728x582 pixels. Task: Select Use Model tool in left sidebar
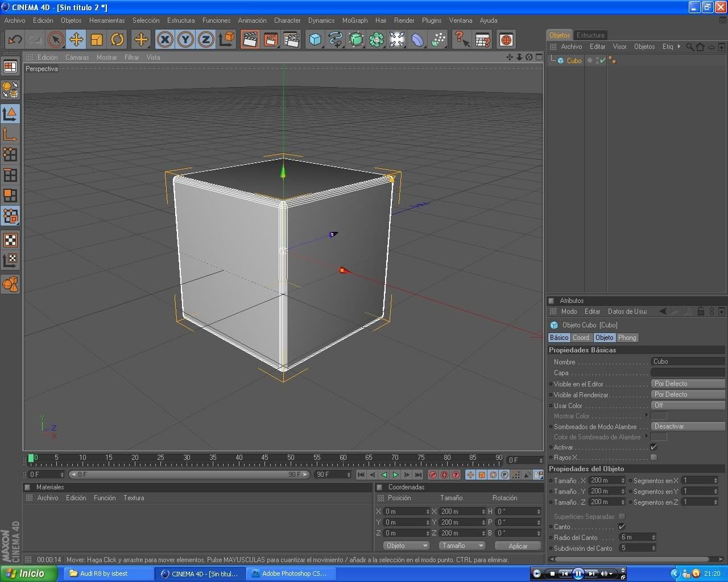point(10,114)
